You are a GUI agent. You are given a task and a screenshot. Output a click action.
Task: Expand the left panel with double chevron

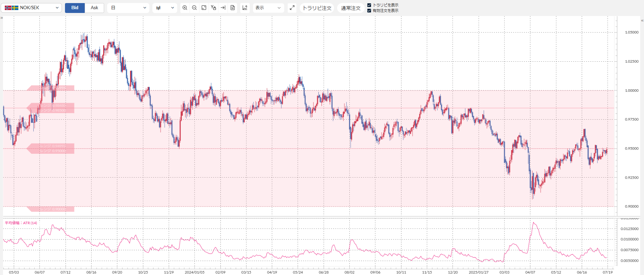click(2, 18)
